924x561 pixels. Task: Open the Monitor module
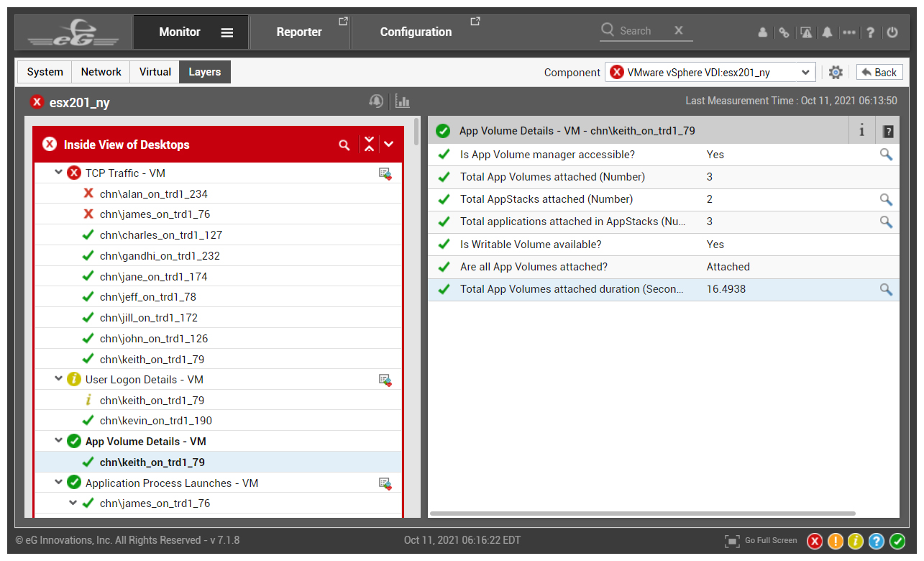180,32
